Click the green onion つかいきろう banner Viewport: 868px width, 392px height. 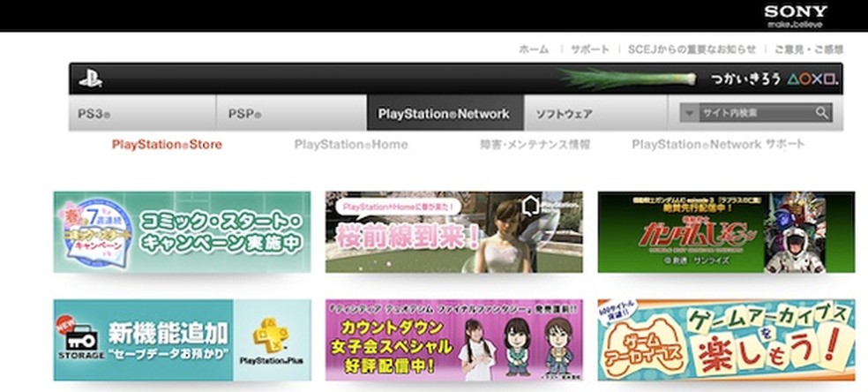pyautogui.click(x=700, y=79)
